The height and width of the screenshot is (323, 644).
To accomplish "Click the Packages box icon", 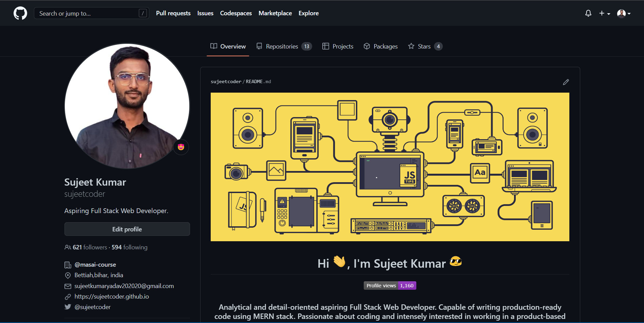I will pyautogui.click(x=367, y=46).
